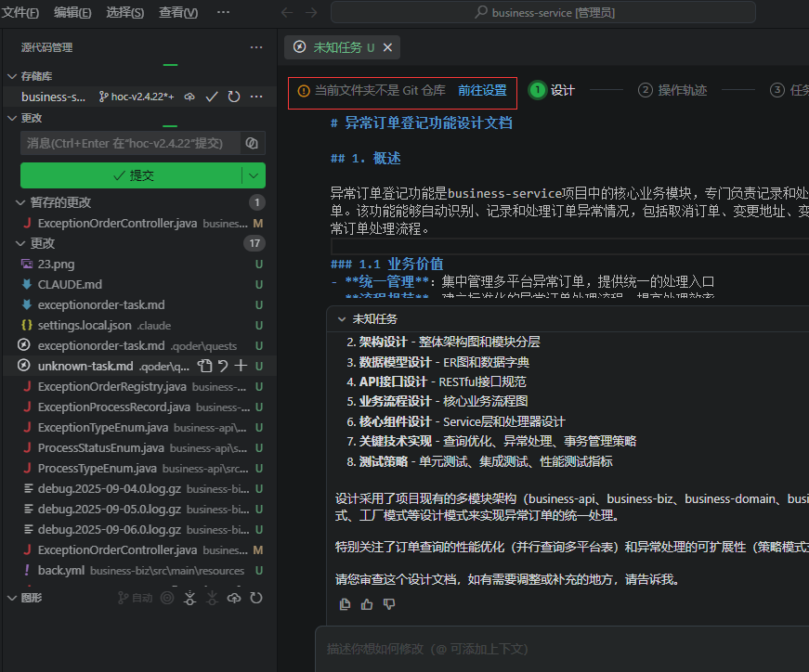Click the generate commit message icon

tap(251, 143)
